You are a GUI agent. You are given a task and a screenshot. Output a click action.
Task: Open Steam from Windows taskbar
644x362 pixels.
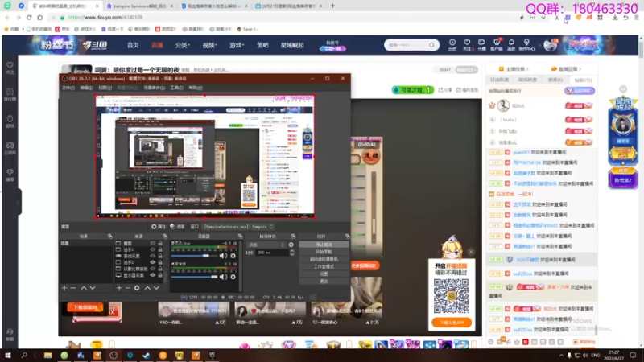point(147,355)
